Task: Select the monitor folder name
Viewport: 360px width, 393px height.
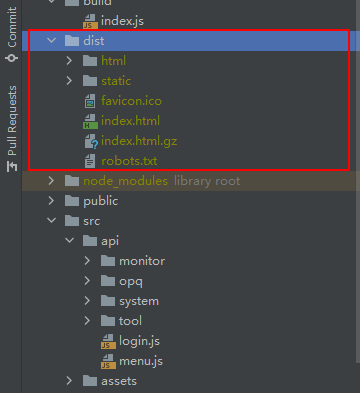Action: pos(142,261)
